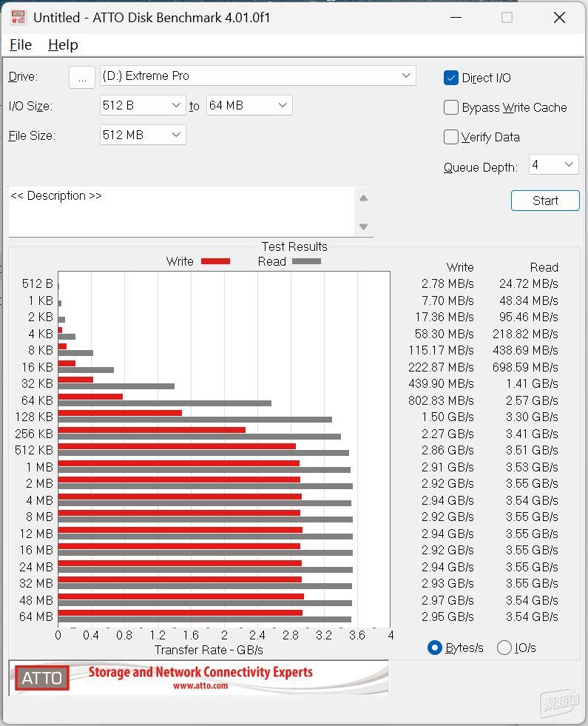
Task: Close the ATTO Disk Benchmark window
Action: click(x=559, y=18)
